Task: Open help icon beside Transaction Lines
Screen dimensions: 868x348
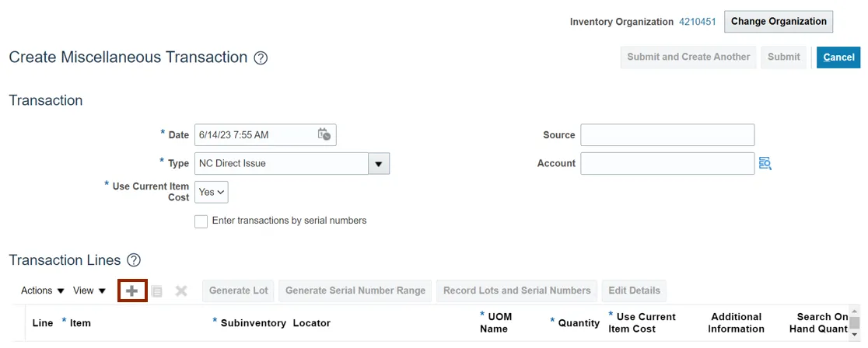Action: pyautogui.click(x=134, y=260)
